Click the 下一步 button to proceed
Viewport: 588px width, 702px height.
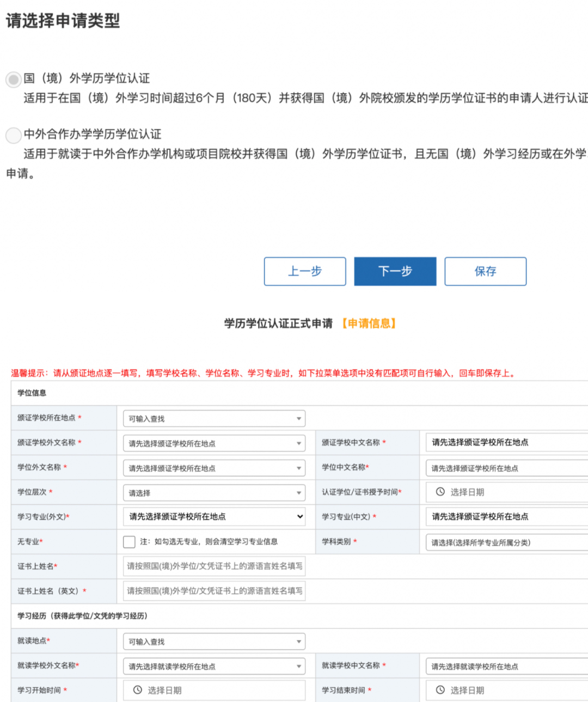(x=395, y=271)
